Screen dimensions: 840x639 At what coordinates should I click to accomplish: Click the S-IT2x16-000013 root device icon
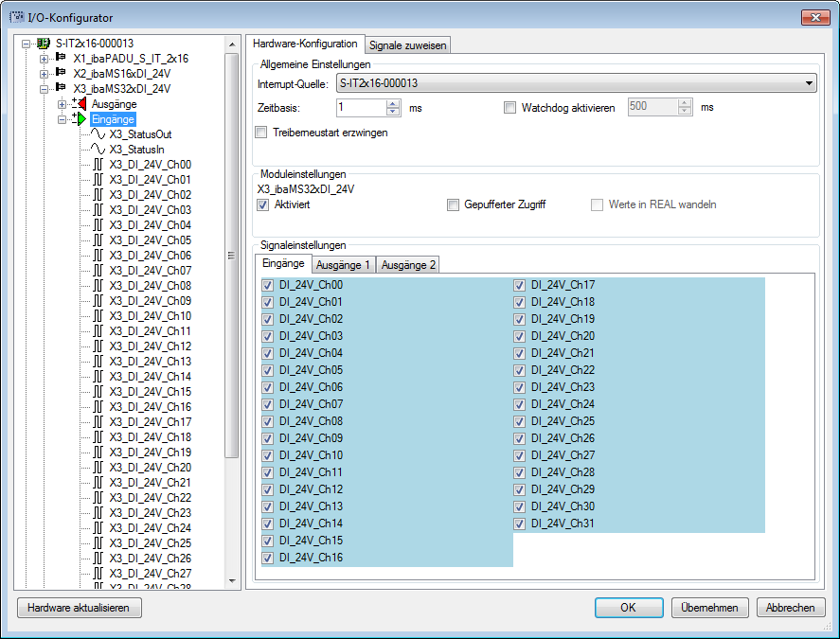(x=44, y=44)
